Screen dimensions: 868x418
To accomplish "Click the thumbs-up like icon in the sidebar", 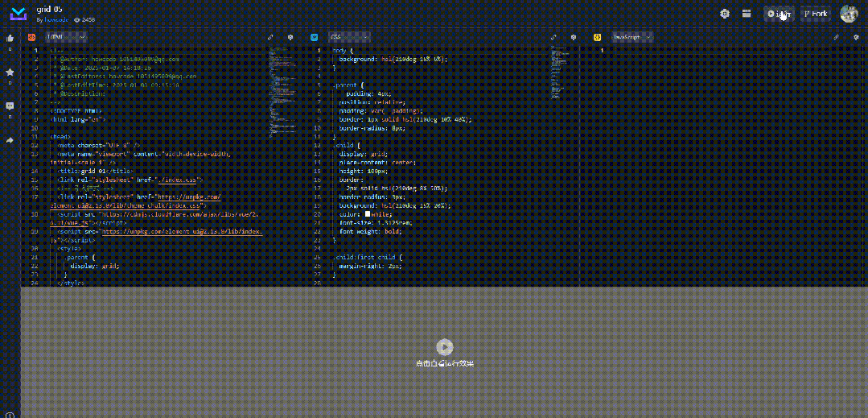I will [x=10, y=38].
